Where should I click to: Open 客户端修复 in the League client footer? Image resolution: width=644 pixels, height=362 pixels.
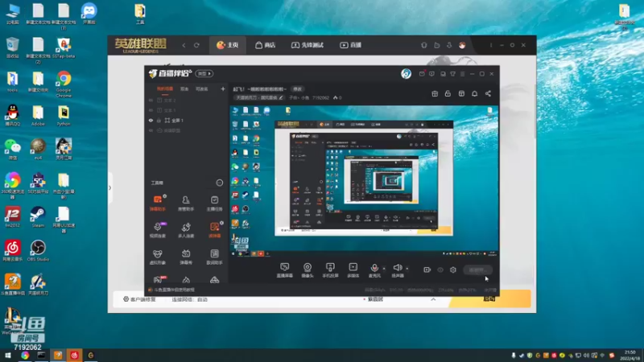coord(139,299)
